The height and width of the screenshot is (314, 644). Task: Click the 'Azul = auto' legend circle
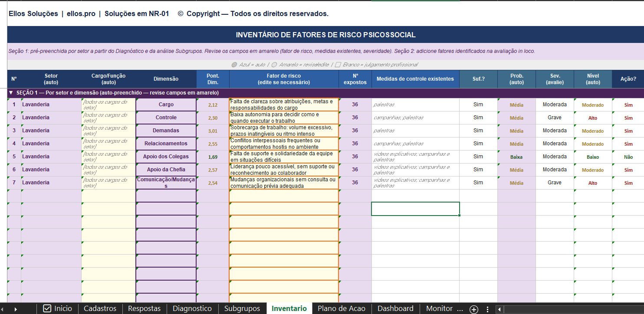[x=234, y=65]
